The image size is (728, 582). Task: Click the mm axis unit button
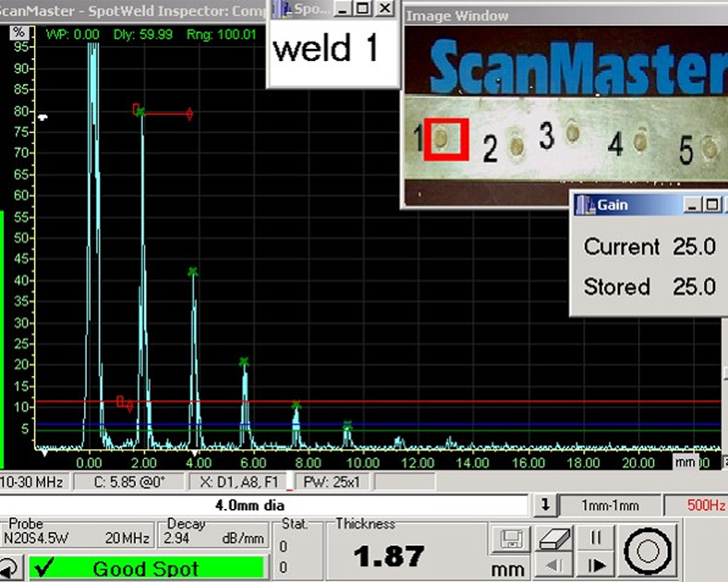(x=686, y=462)
